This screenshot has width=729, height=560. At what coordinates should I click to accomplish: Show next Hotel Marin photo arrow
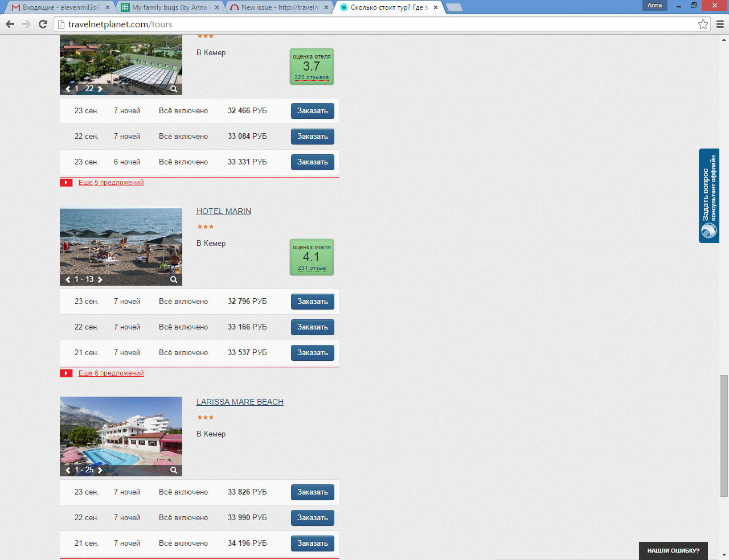(100, 279)
